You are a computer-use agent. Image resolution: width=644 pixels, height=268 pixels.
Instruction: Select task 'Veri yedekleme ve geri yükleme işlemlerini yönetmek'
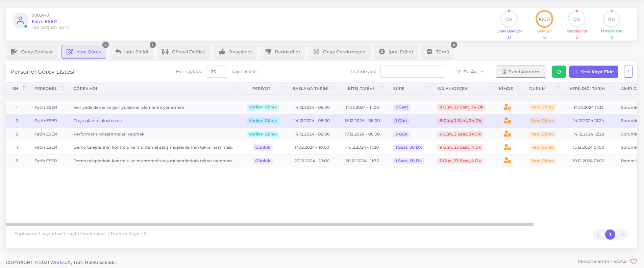tap(129, 107)
